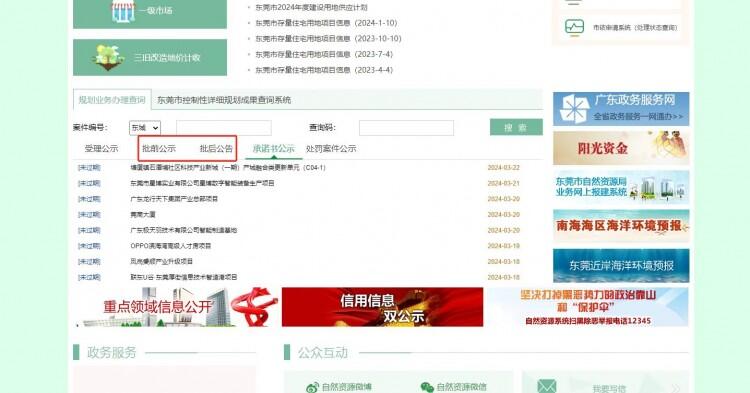750x393 pixels.
Task: Open the 东莞近岸海洋环境预报 banner
Action: [621, 265]
